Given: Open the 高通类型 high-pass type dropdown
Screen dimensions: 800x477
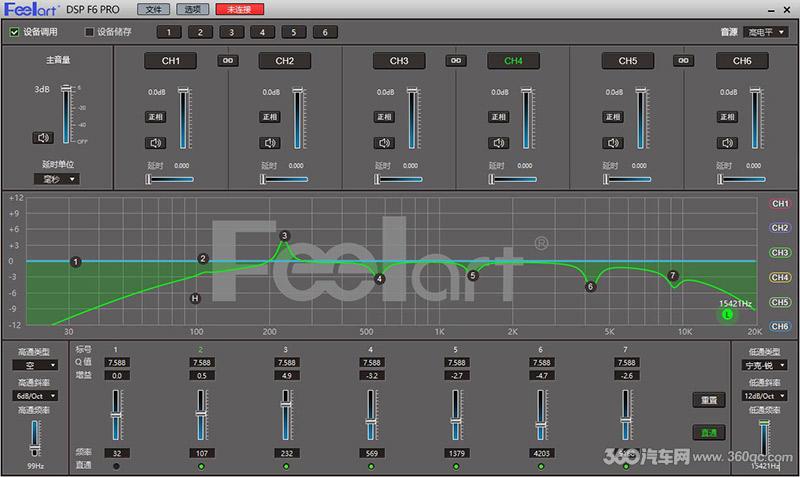Looking at the screenshot, I should [35, 365].
